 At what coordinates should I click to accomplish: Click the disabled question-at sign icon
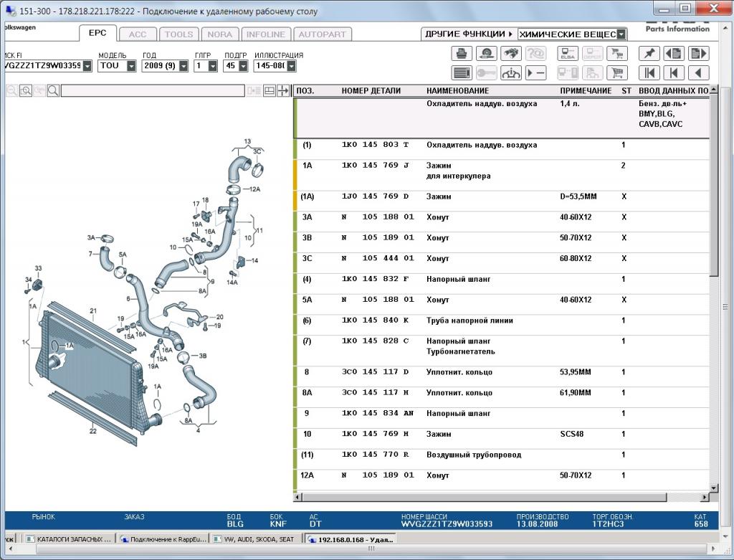click(x=535, y=53)
